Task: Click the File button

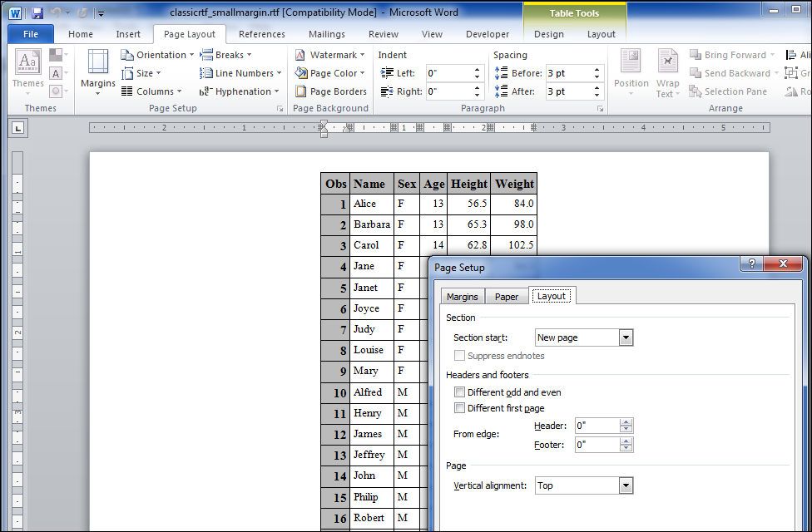Action: point(31,34)
